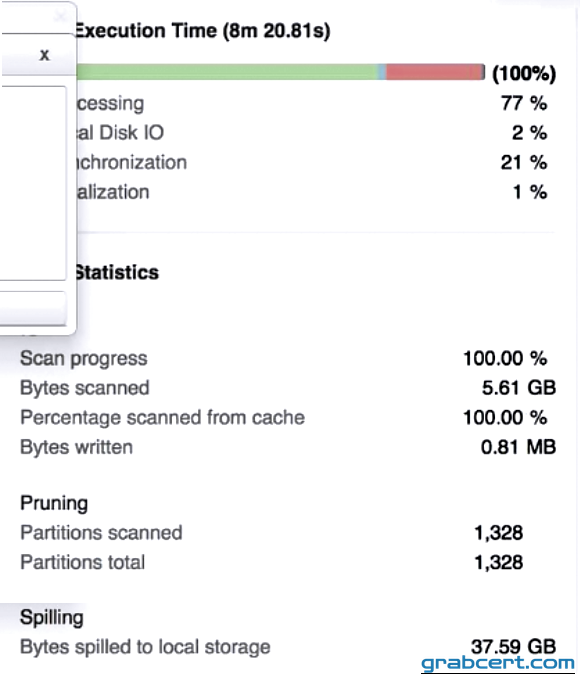Select the Pruning subsection heading
The width and height of the screenshot is (580, 679).
[54, 503]
